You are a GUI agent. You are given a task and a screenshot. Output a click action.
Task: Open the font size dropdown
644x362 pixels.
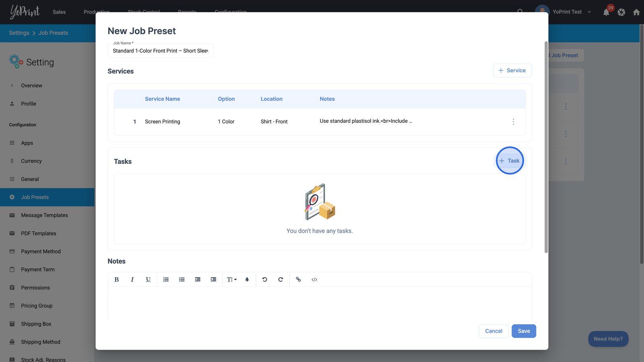pos(231,280)
